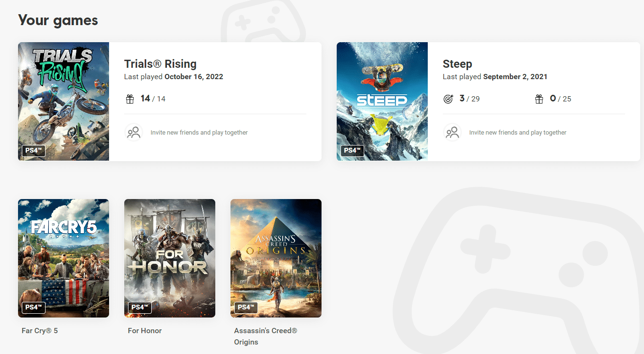Click invite new friends text under Trials Rising
The image size is (644, 354).
[x=199, y=133]
